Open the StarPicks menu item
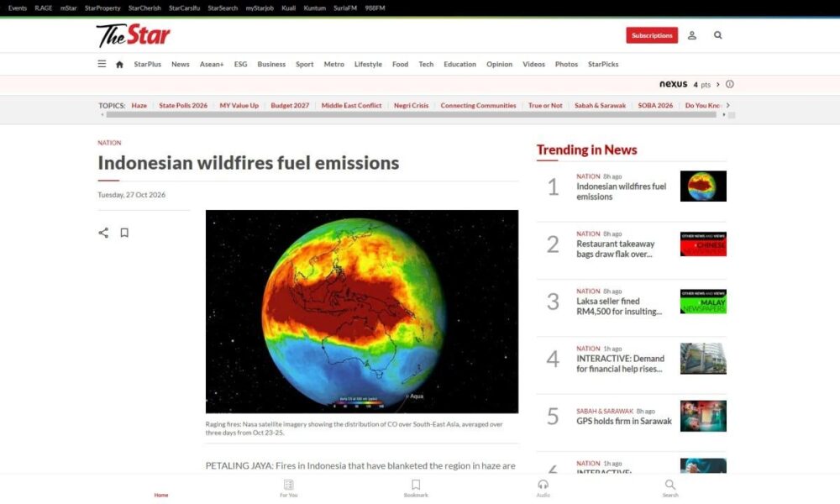 [x=603, y=65]
